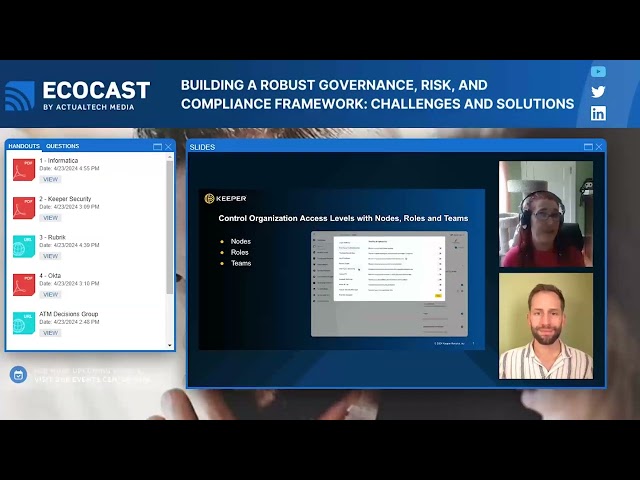Click the Informatica PDF file icon

tap(24, 170)
